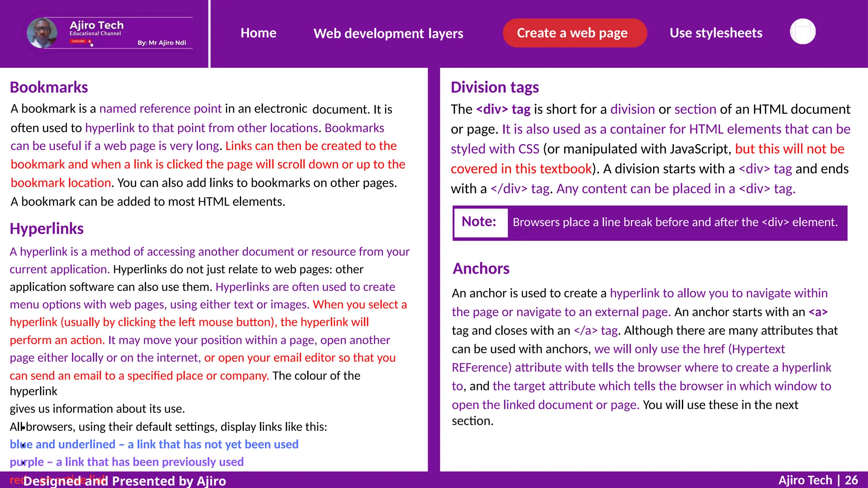This screenshot has width=868, height=488.
Task: Click the bold <div> tag text
Action: pyautogui.click(x=503, y=109)
